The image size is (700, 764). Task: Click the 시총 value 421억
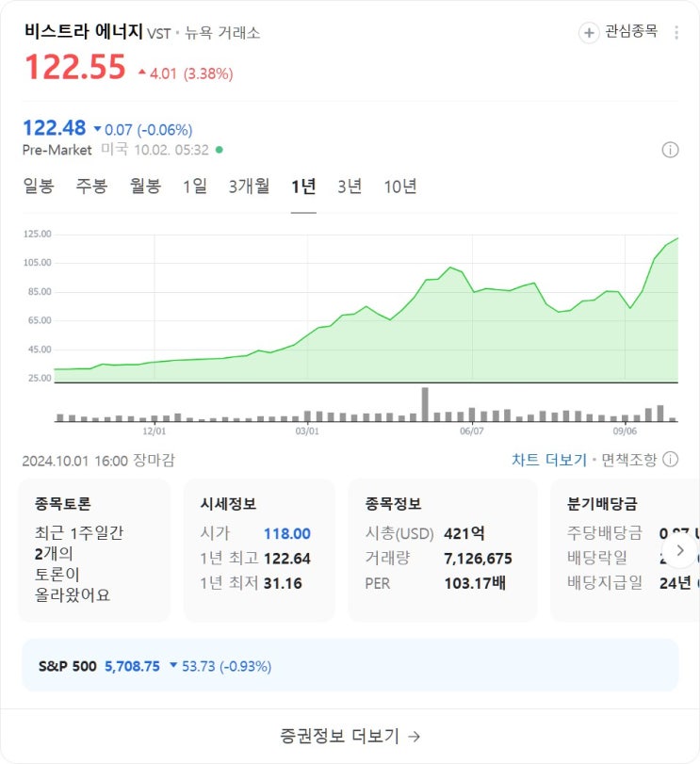(x=464, y=533)
